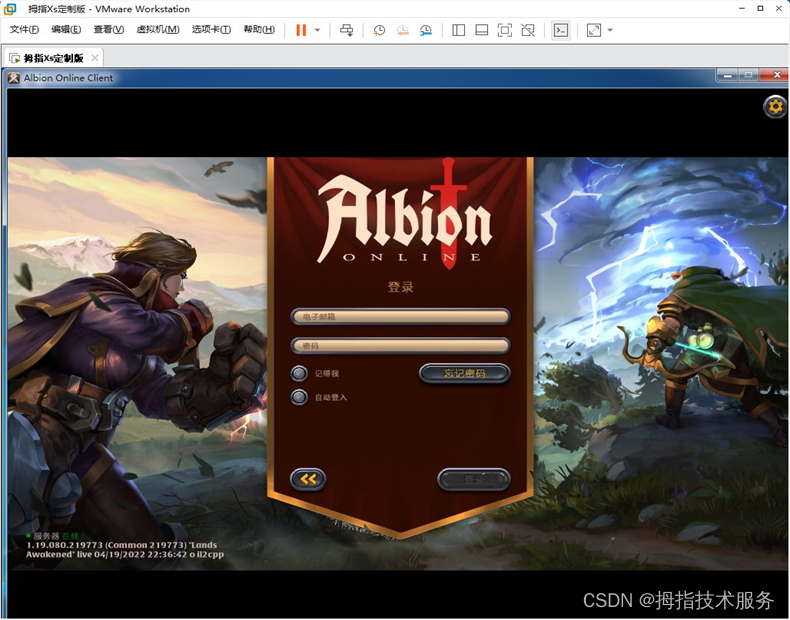
Task: Open the power options dropdown next to Pause
Action: (x=317, y=30)
